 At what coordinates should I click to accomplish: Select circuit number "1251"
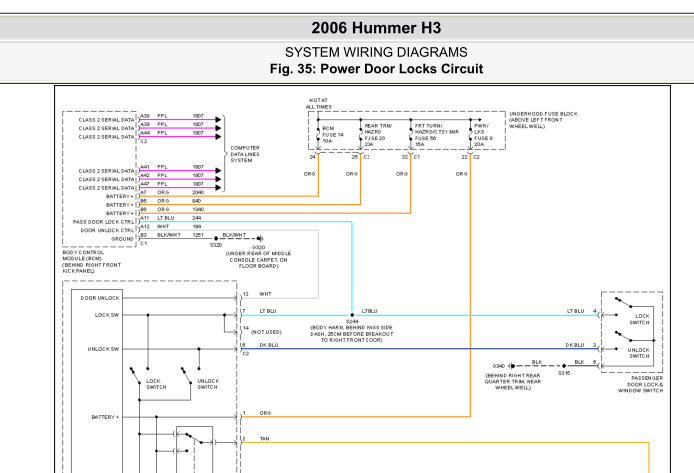click(x=198, y=235)
